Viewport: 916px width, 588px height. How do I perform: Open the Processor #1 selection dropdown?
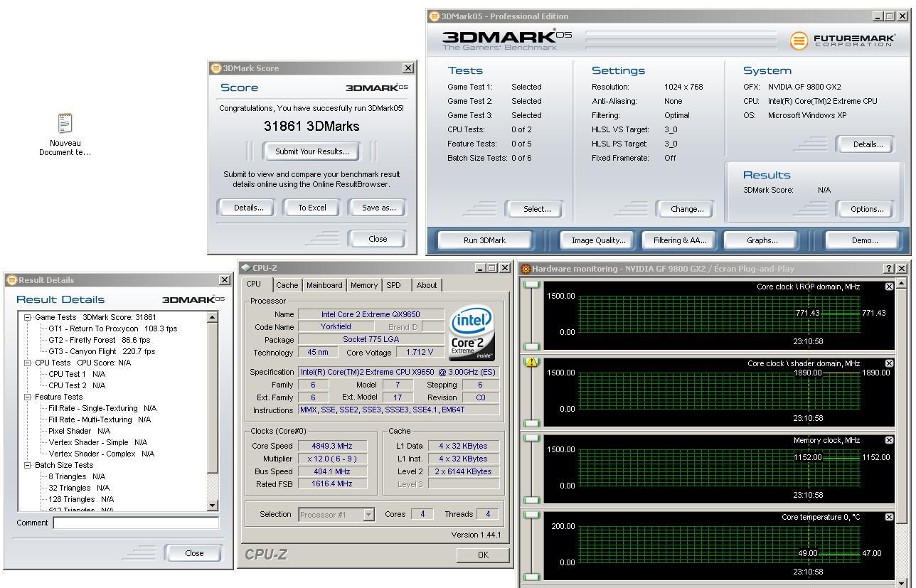point(368,515)
